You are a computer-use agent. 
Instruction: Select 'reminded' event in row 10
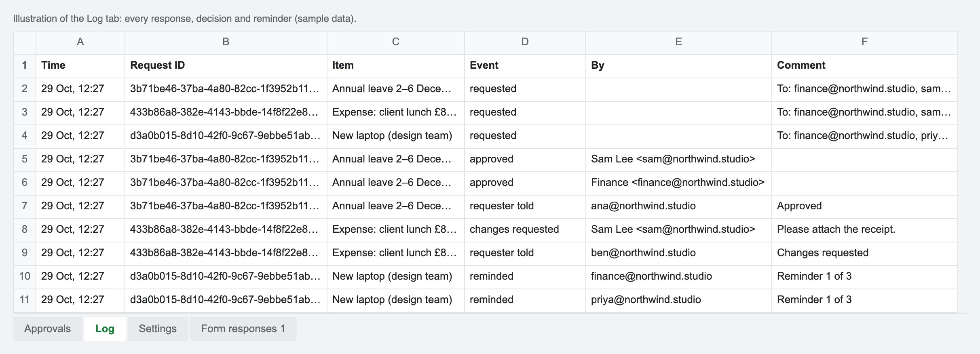tap(525, 277)
